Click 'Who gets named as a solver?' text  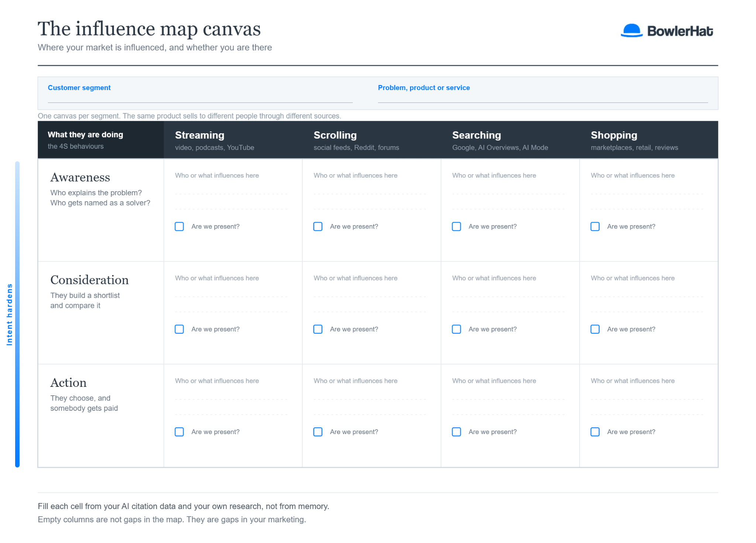pos(100,203)
